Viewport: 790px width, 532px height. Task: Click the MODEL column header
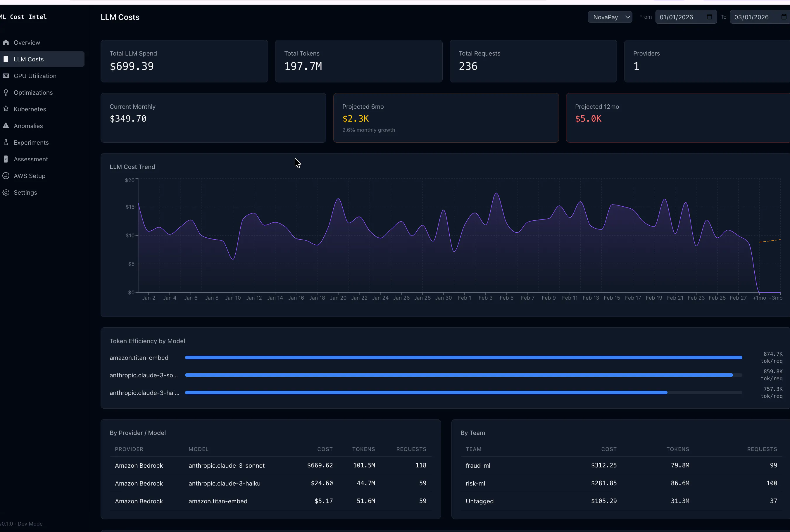pos(199,449)
